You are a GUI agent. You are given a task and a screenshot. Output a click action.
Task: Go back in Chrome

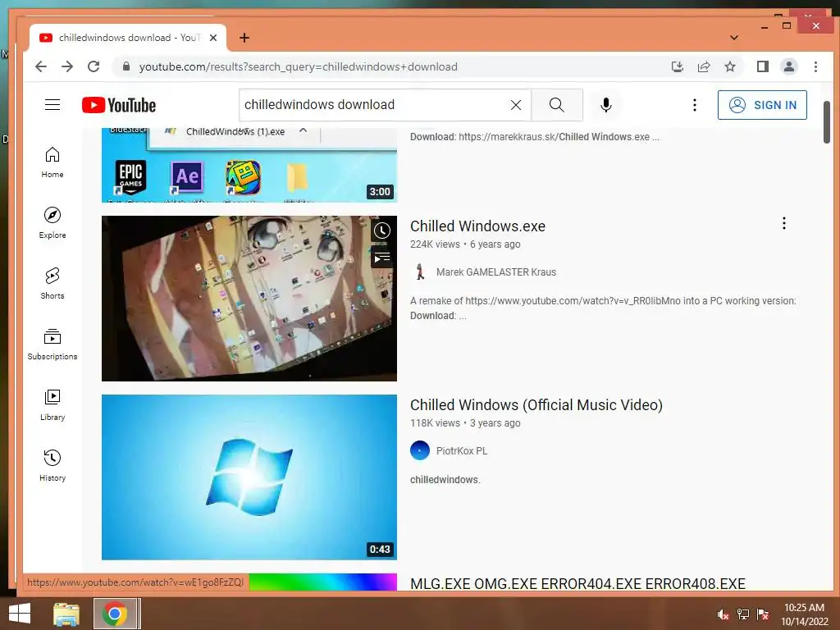tap(41, 66)
